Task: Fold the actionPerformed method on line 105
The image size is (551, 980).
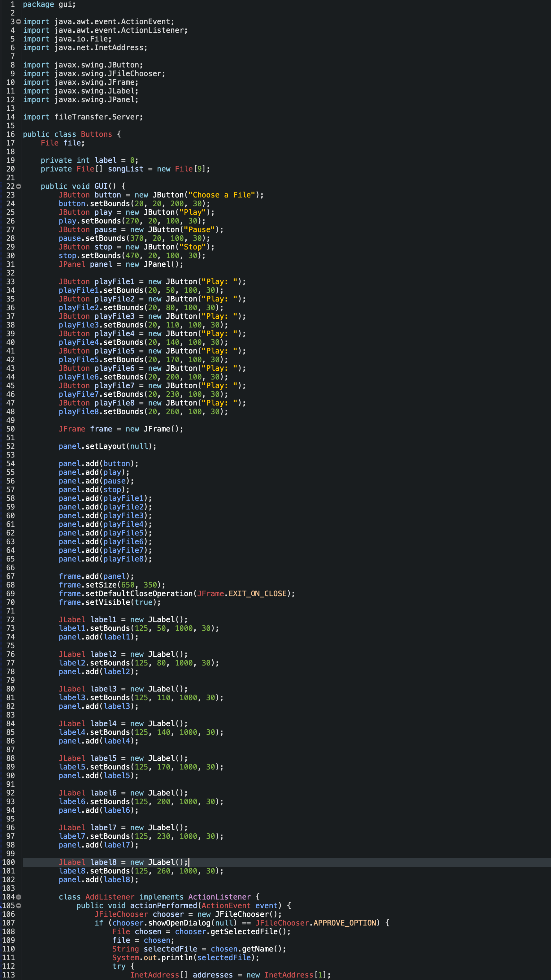Action: [19, 906]
